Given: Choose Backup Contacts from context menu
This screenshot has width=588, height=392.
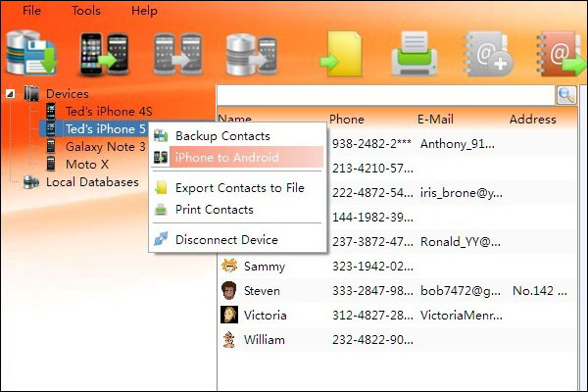Looking at the screenshot, I should (238, 136).
